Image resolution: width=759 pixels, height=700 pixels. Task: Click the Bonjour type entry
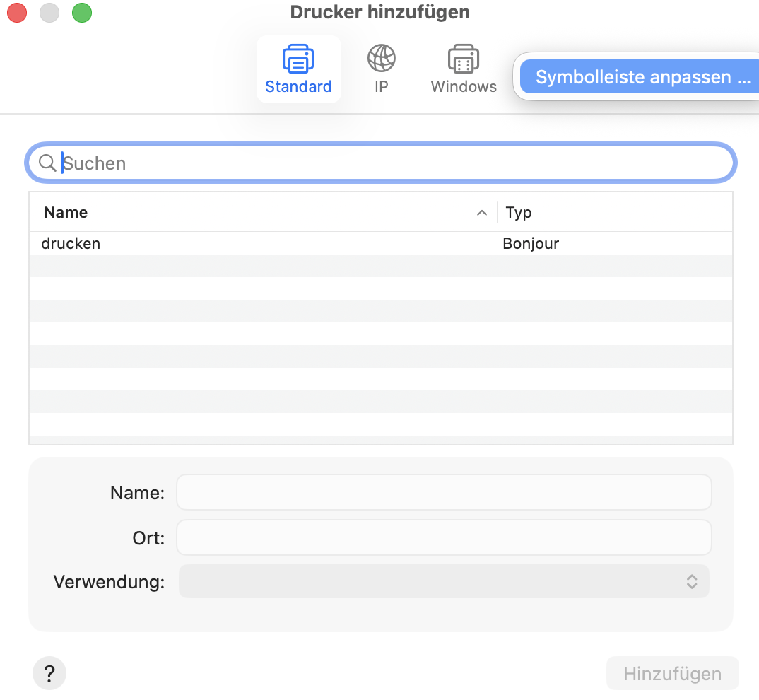[531, 244]
